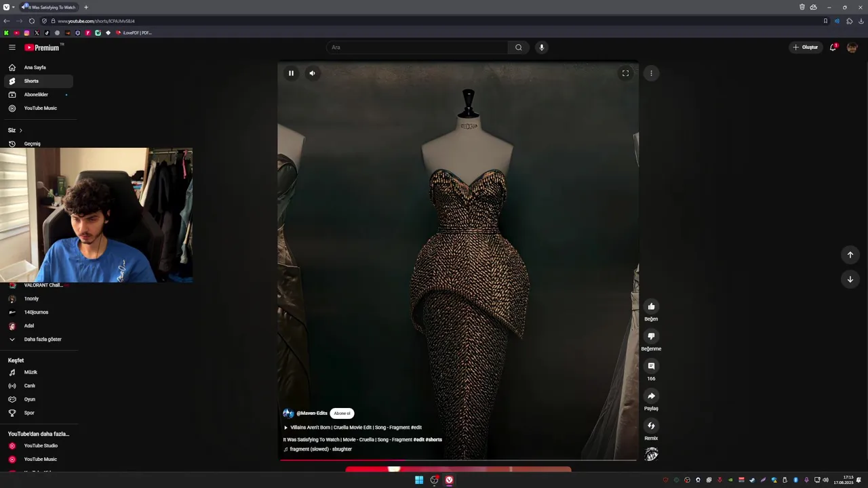The width and height of the screenshot is (868, 488).
Task: Open the VALORANT Chall... subscription
Action: pos(39,285)
